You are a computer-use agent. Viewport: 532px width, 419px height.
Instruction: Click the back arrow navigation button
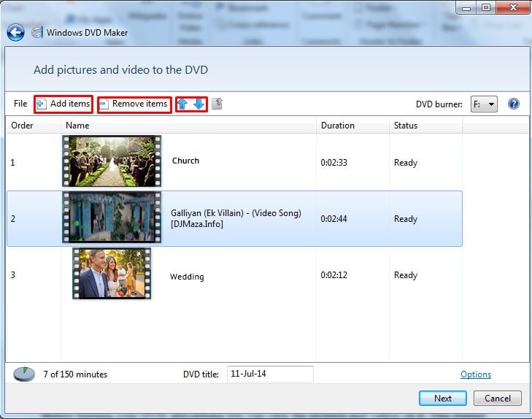click(15, 32)
